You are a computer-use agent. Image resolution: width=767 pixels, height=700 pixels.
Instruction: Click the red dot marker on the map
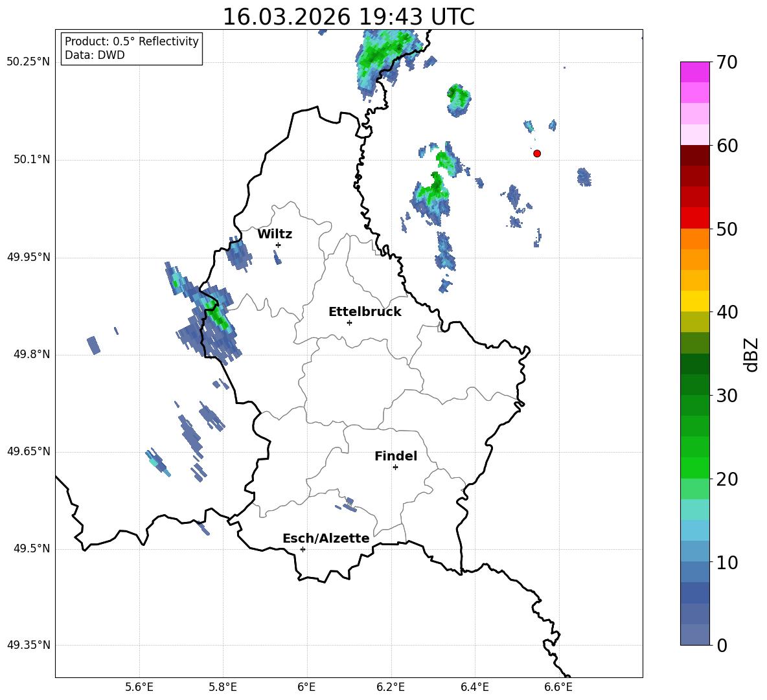[x=537, y=153]
